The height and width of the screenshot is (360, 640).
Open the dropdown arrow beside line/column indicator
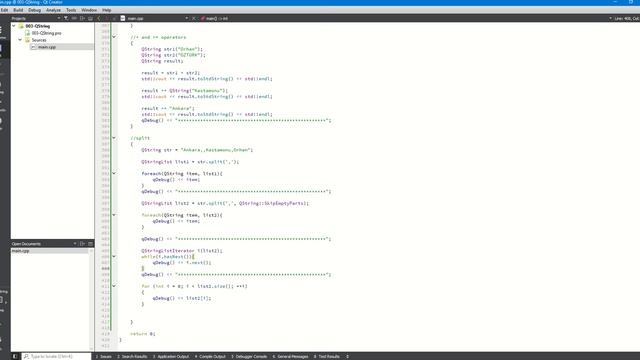pos(611,18)
